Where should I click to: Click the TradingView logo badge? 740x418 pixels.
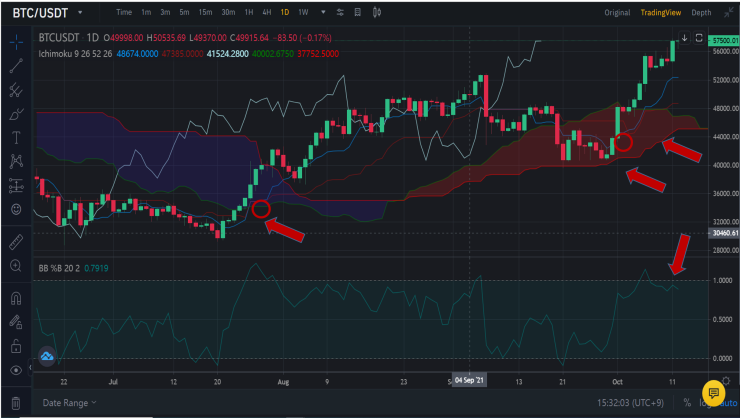47,356
